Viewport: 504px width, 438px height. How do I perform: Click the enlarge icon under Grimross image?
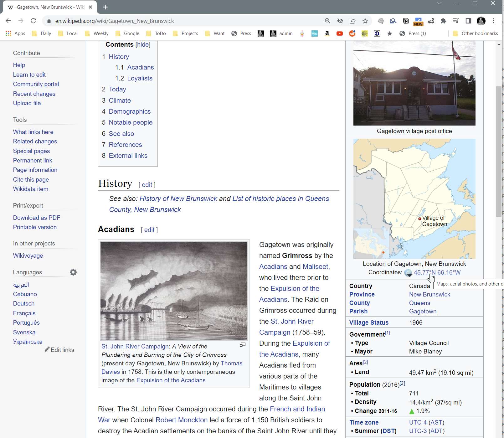pos(242,345)
